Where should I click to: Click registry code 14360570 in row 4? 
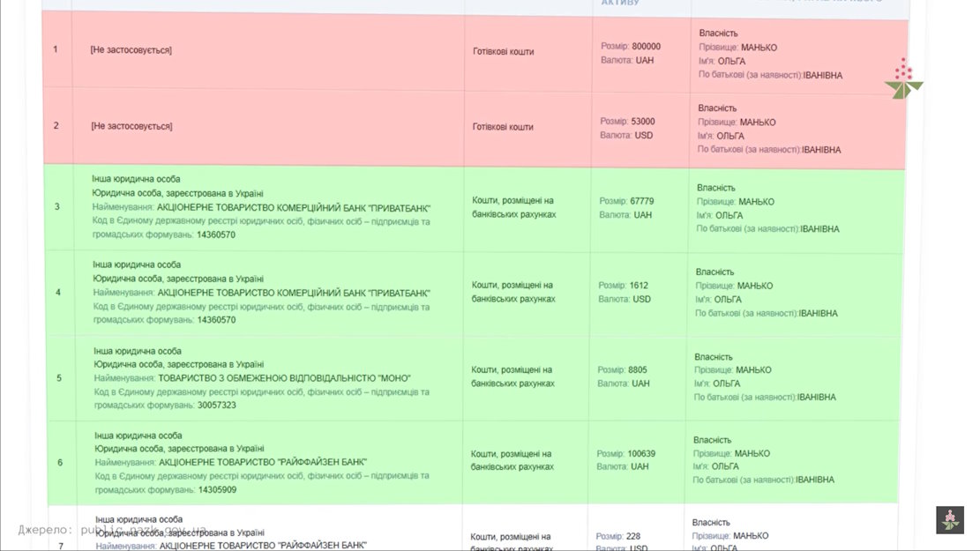tap(216, 320)
